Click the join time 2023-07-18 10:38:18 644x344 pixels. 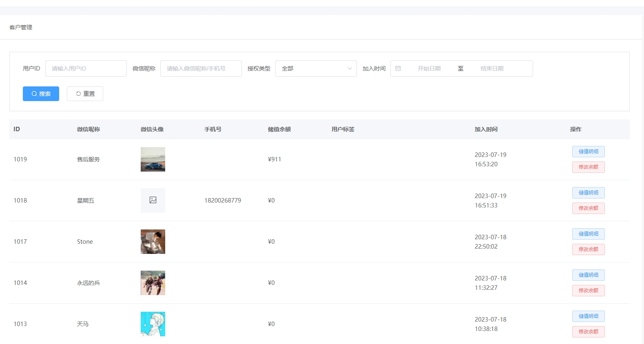pyautogui.click(x=491, y=324)
